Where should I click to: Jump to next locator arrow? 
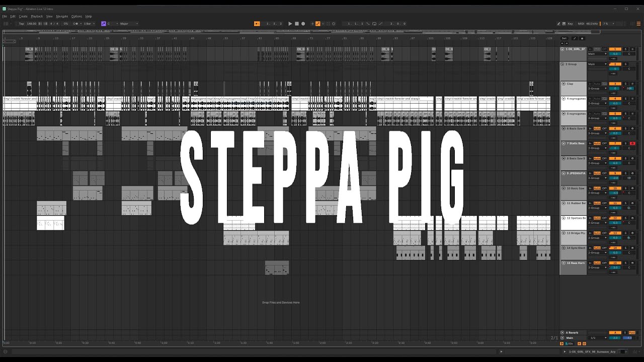pos(567,43)
